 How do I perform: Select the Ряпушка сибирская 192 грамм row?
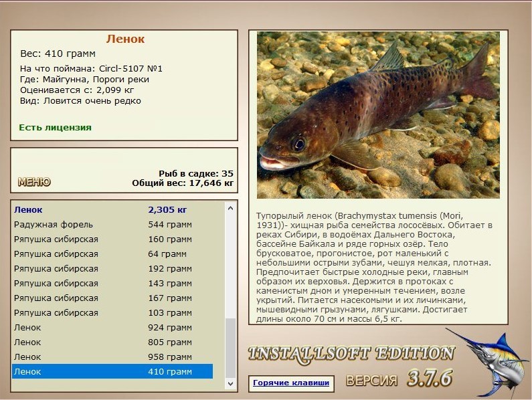[x=112, y=269]
